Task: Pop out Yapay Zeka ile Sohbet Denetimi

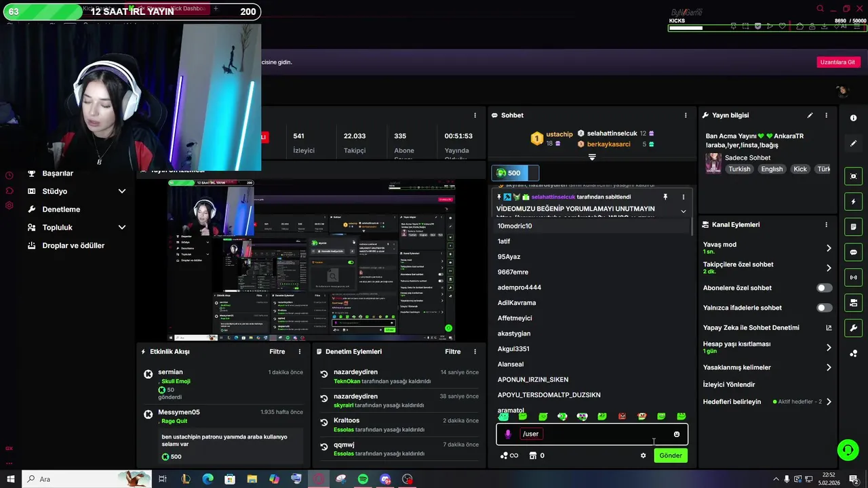Action: pos(829,327)
